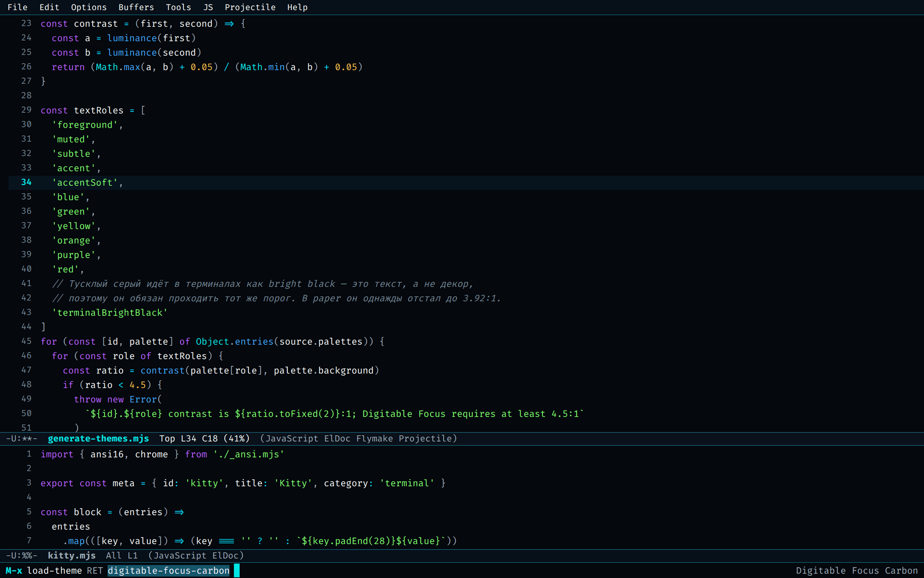The image size is (924, 578).
Task: Click the (41%) buffer position indicator
Action: pos(236,438)
